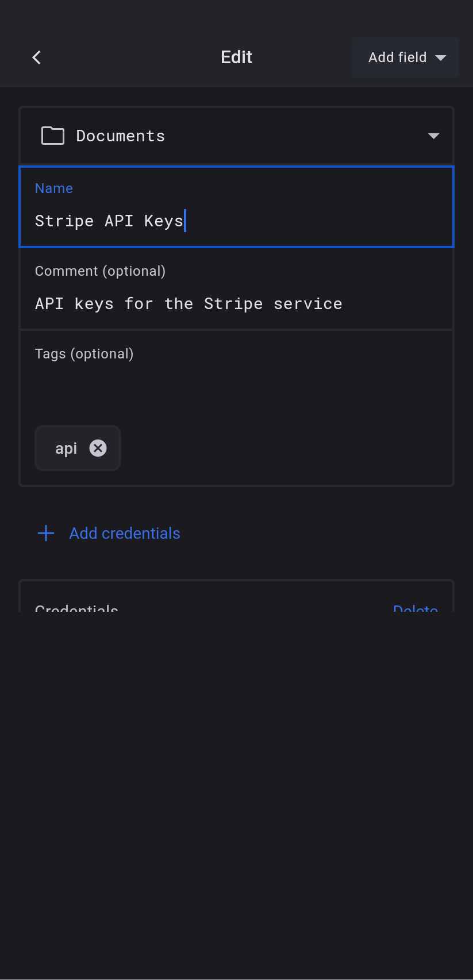Viewport: 473px width, 980px height.
Task: Click the Add credentials link
Action: [x=125, y=534]
